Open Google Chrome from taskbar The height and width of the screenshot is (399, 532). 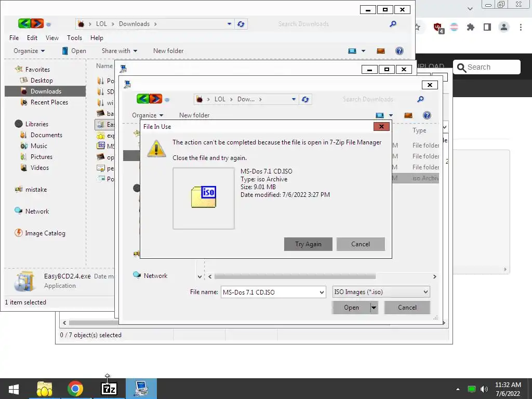tap(75, 389)
